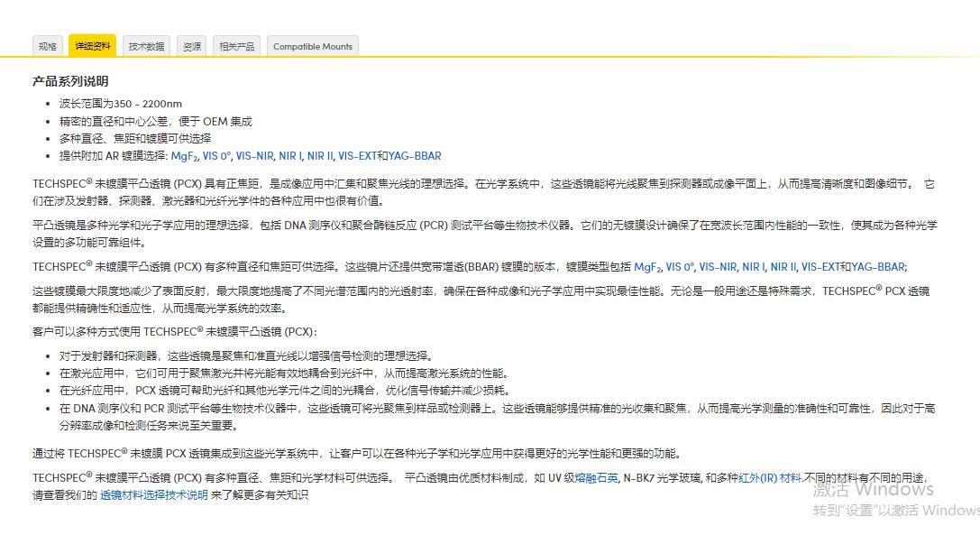Switch to the 资源 tab

pos(191,46)
